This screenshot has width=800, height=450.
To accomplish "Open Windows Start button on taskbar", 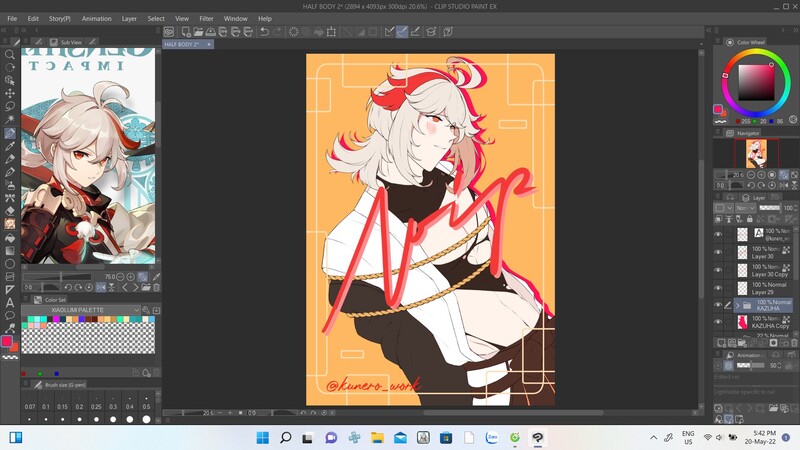I will pos(262,437).
